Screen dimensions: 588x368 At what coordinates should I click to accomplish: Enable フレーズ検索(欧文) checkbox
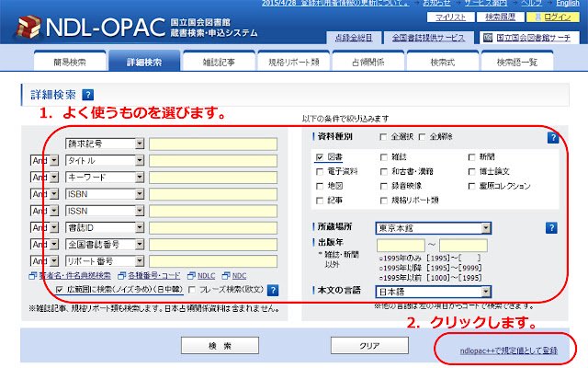pos(192,290)
